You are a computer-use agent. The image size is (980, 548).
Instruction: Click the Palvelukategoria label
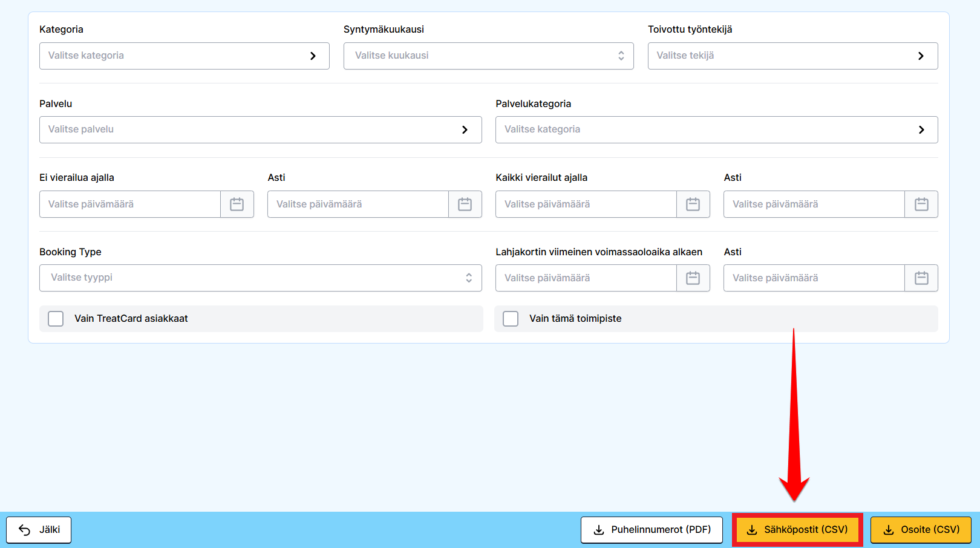pos(533,104)
